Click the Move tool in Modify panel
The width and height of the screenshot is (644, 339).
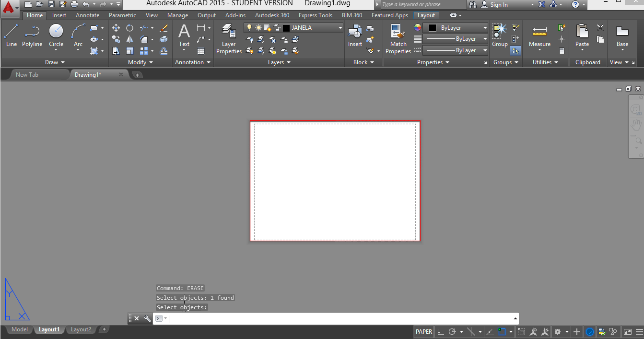click(x=116, y=28)
